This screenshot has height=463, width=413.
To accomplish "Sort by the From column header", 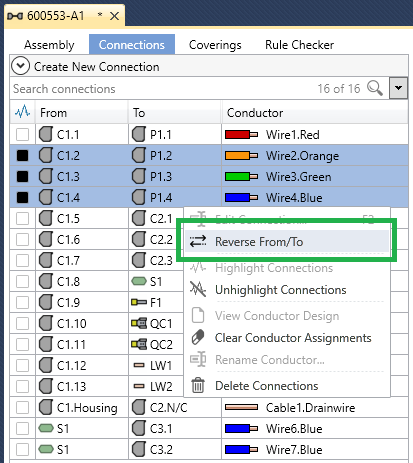I will pyautogui.click(x=82, y=112).
